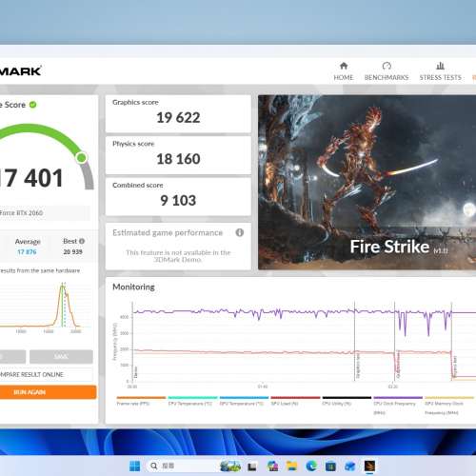Open the Stress Tests bar chart icon
Screen dimensions: 476x476
(x=440, y=66)
